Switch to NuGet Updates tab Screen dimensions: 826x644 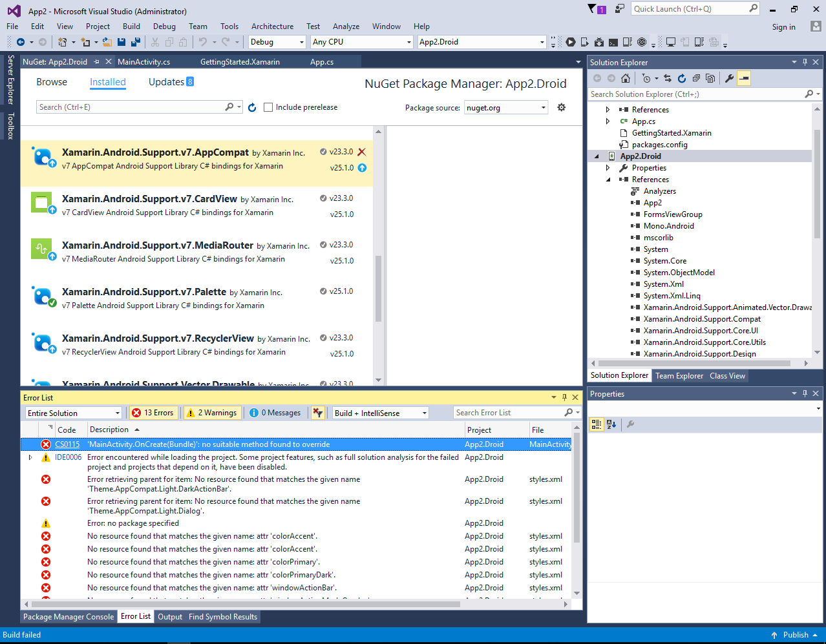[171, 82]
